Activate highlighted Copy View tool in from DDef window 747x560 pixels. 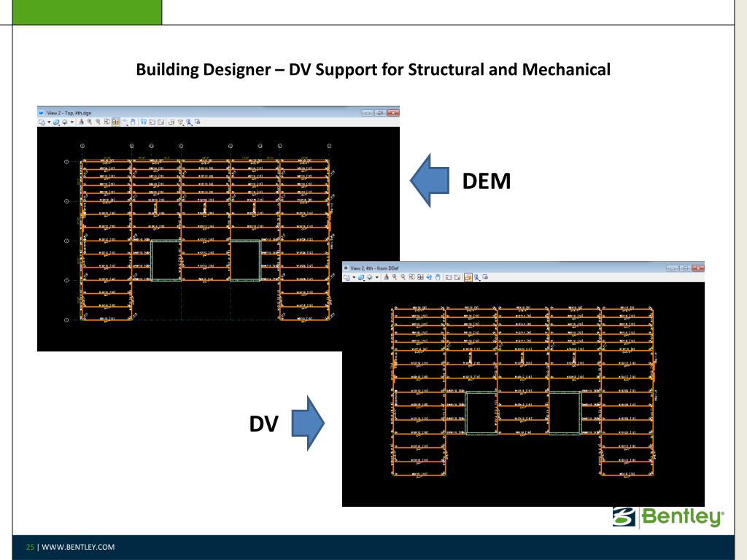[468, 277]
